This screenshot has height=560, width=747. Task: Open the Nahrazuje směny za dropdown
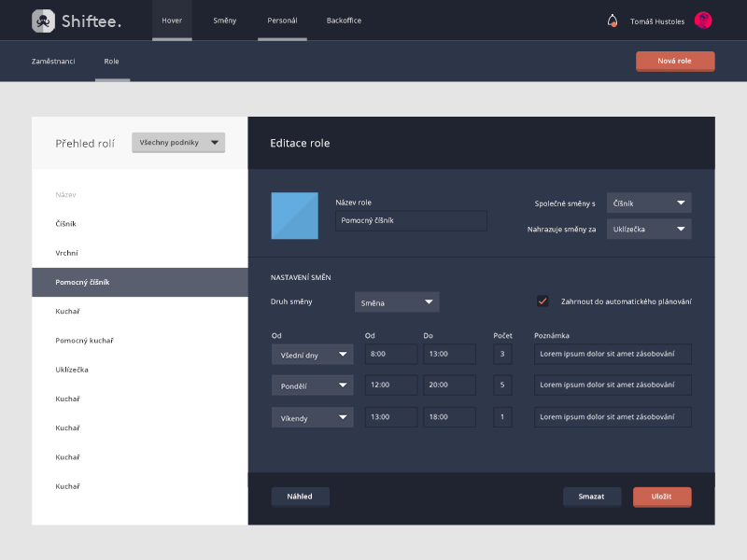tap(649, 229)
